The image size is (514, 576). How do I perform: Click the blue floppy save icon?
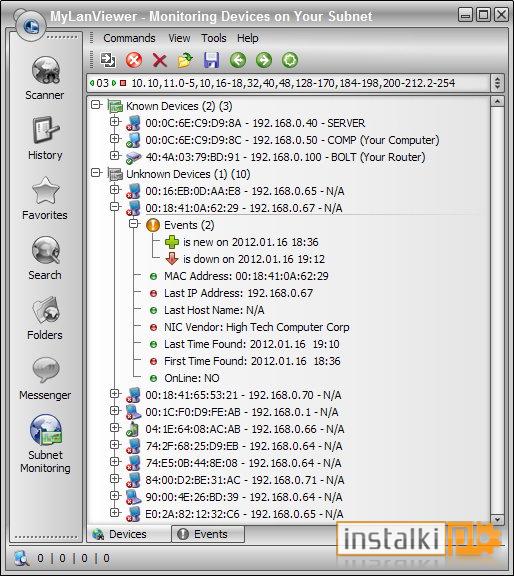click(212, 60)
